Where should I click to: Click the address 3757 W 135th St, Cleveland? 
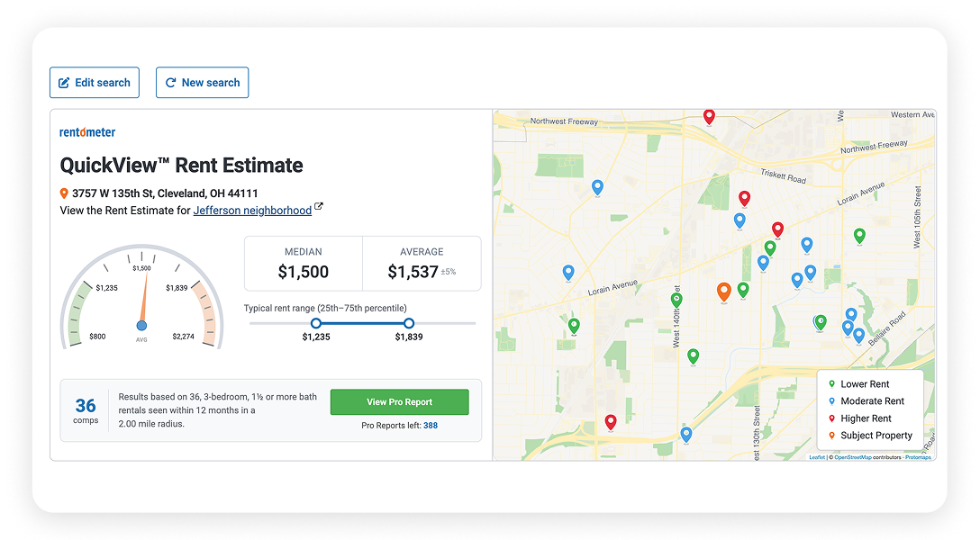coord(165,193)
